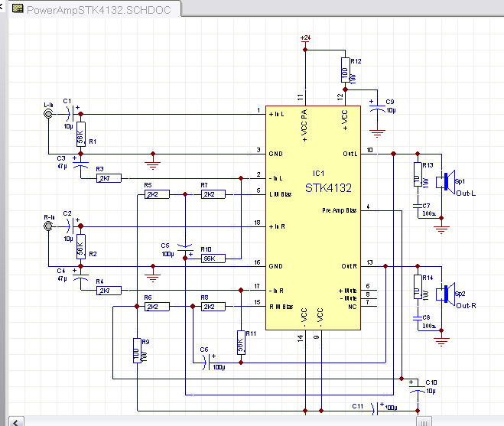Click the +VCC PA pin label

click(304, 125)
